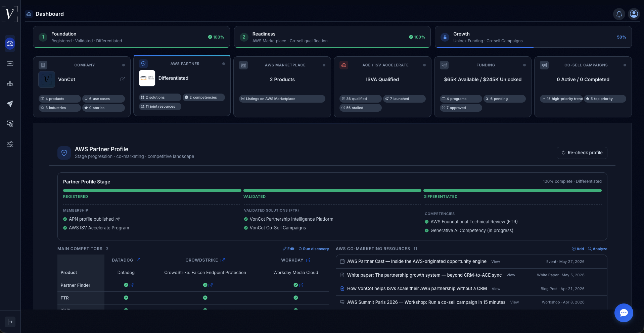
Task: Open CrowdStrike external link icon
Action: tap(223, 260)
